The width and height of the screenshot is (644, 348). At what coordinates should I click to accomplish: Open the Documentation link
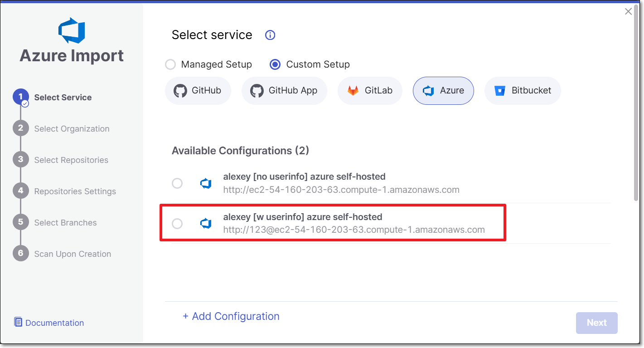point(49,323)
